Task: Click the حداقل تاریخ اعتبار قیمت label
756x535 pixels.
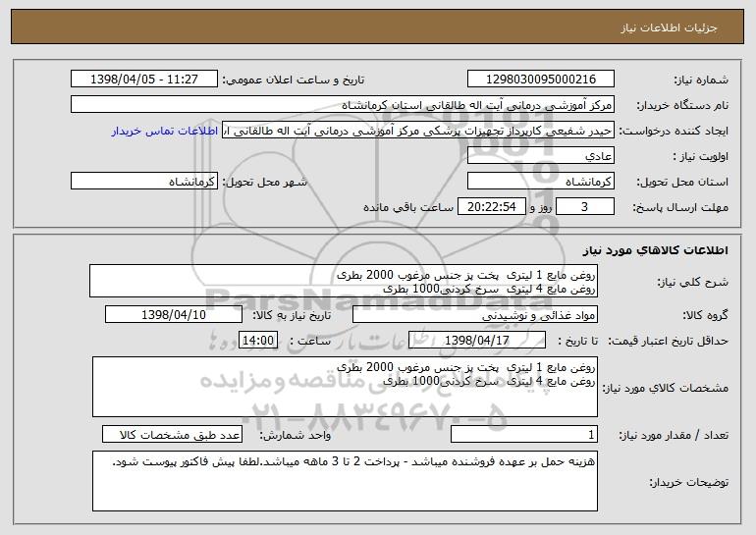Action: (668, 342)
